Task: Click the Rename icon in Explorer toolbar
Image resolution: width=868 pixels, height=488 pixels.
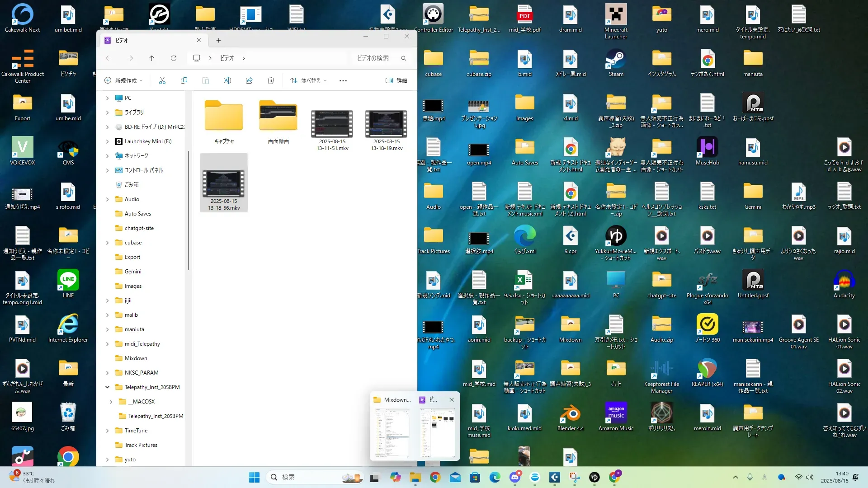Action: pyautogui.click(x=227, y=80)
